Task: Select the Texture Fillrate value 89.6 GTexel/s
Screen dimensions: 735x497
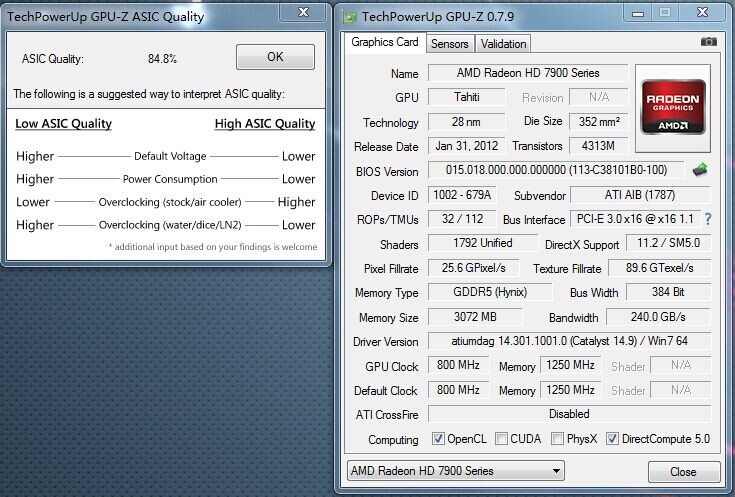Action: point(660,268)
